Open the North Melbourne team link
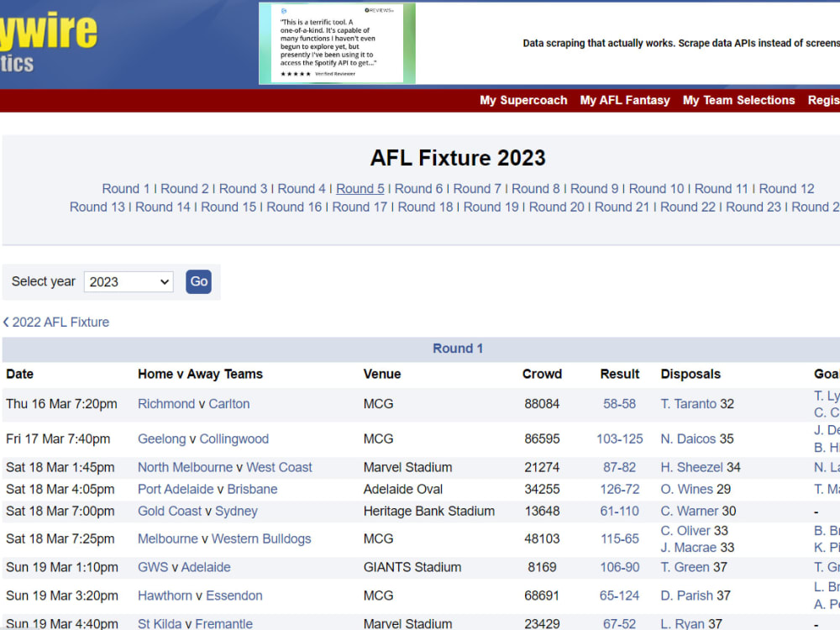The width and height of the screenshot is (840, 630). (186, 467)
